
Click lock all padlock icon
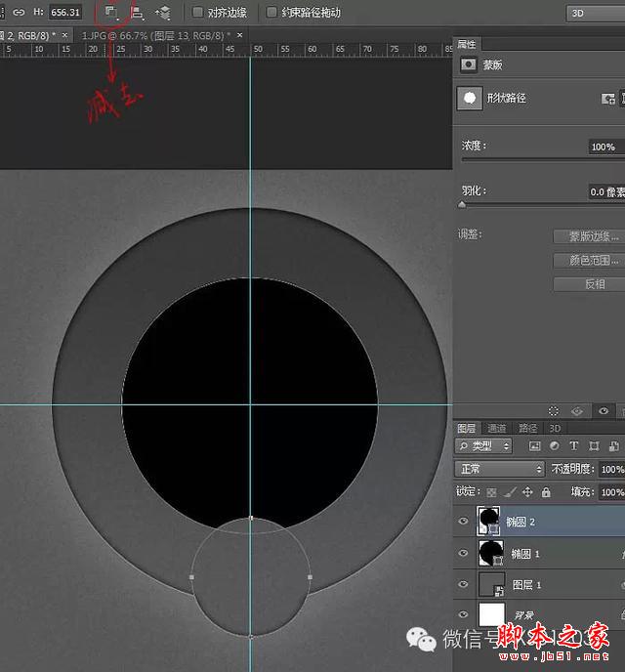546,492
